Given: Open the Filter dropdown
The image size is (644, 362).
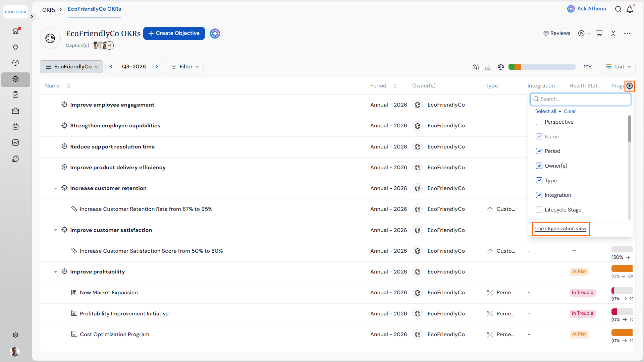Looking at the screenshot, I should (x=184, y=67).
